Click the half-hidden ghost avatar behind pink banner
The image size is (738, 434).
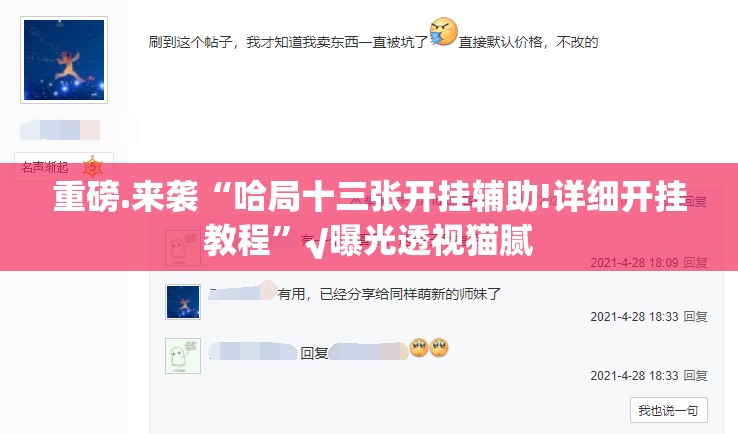tap(183, 248)
